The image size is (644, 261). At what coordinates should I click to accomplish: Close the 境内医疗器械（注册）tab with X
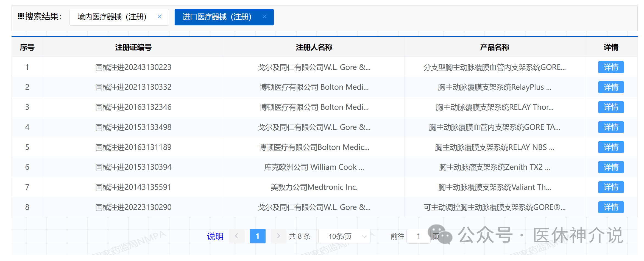pos(160,17)
